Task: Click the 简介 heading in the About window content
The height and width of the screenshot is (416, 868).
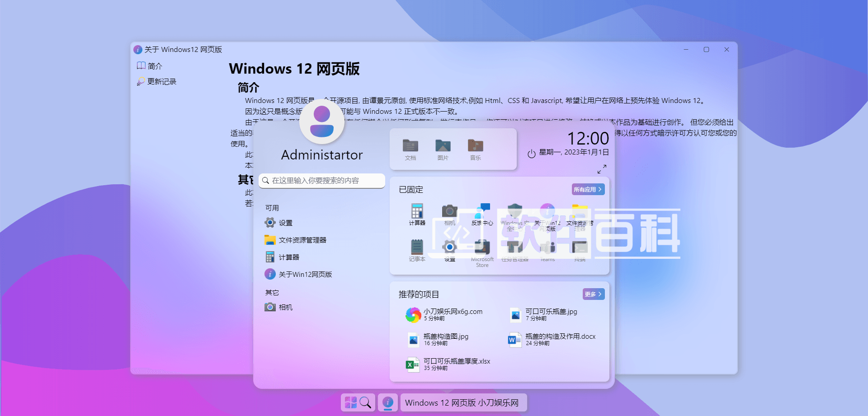Action: (x=249, y=87)
